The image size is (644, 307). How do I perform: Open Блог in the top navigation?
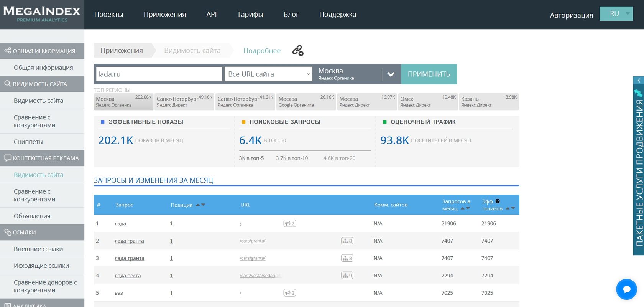pyautogui.click(x=291, y=14)
